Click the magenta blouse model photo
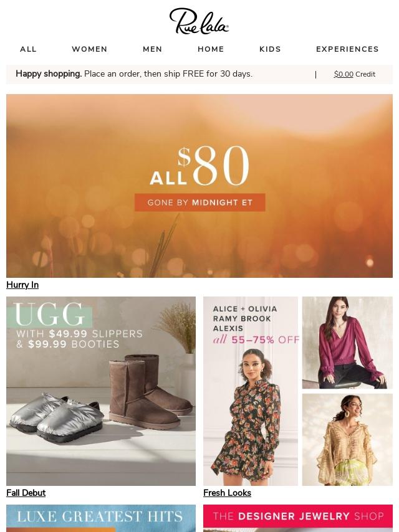The image size is (399, 532). point(347,343)
